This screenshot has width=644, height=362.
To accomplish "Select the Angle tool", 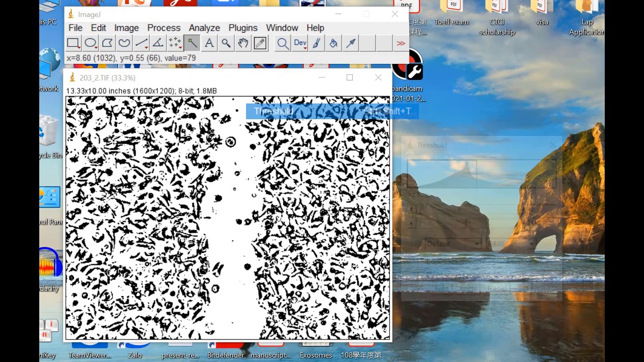I will click(158, 43).
